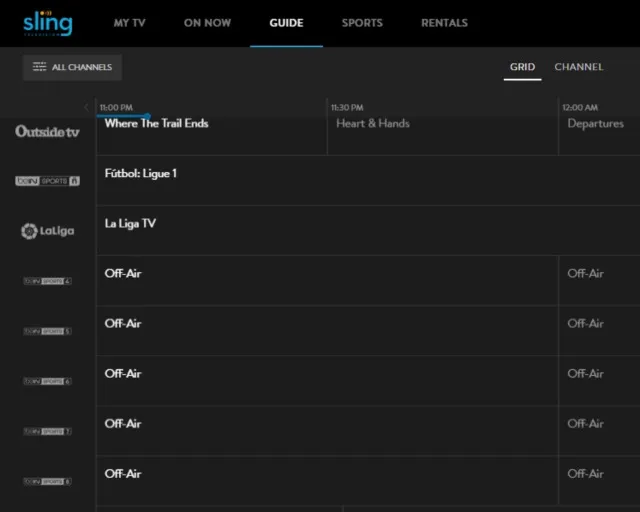Click the 11:30 PM time marker
This screenshot has width=640, height=512.
pos(347,107)
